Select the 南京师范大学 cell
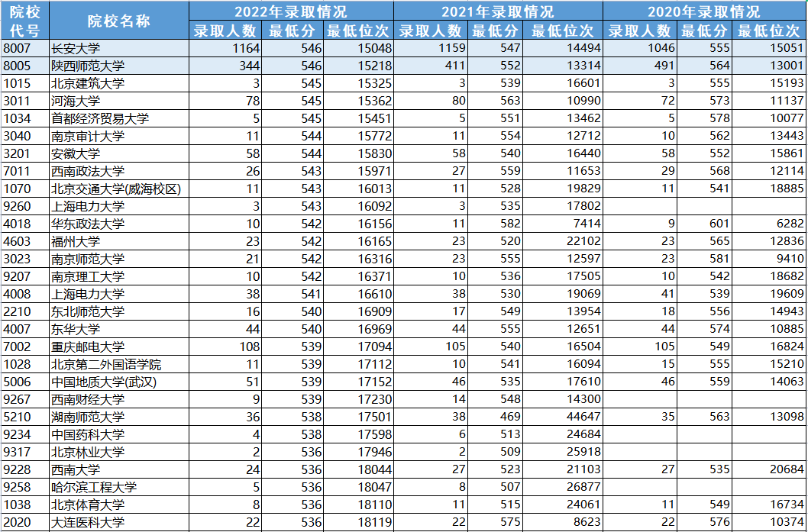This screenshot has width=808, height=532. pyautogui.click(x=119, y=259)
